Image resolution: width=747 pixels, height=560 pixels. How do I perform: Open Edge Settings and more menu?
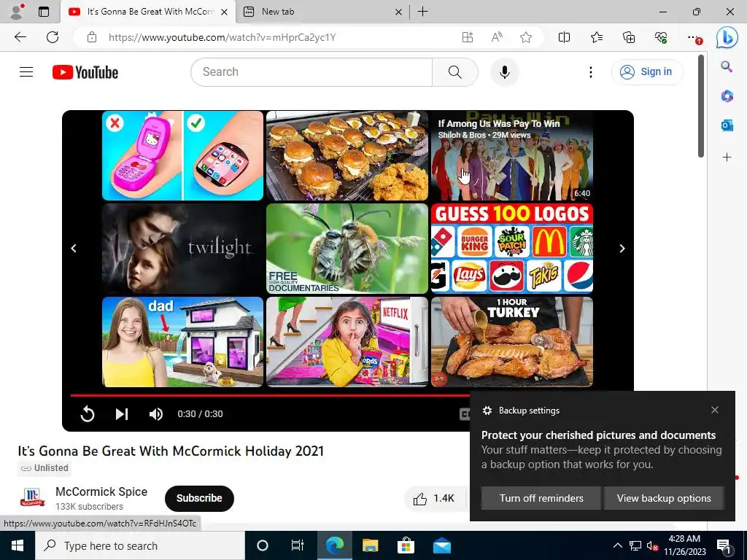click(x=694, y=37)
